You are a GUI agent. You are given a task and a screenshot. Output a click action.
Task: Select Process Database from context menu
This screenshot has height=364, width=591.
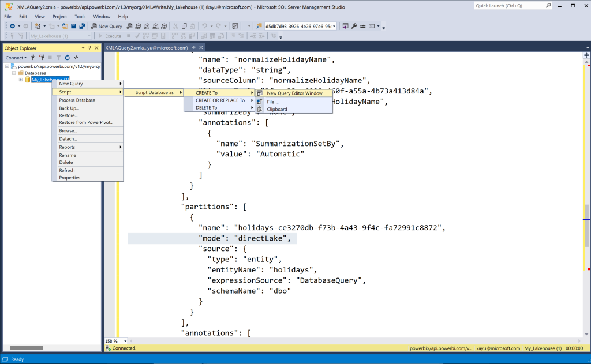coord(88,100)
